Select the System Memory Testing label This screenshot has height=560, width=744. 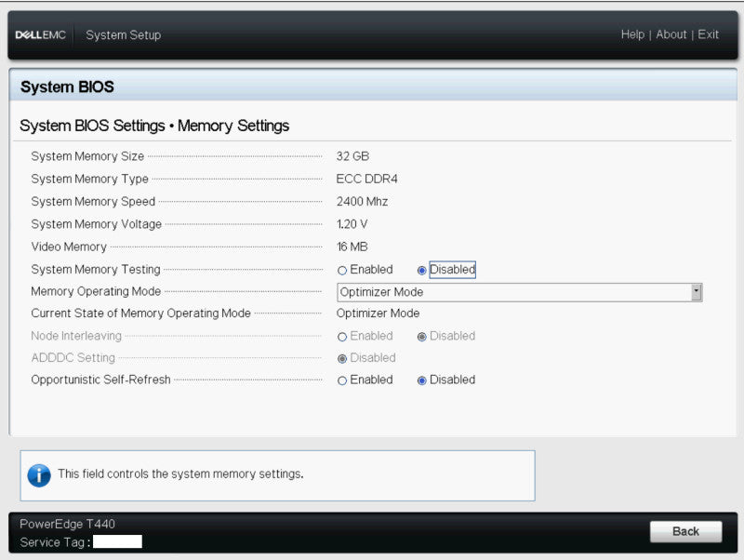click(96, 270)
